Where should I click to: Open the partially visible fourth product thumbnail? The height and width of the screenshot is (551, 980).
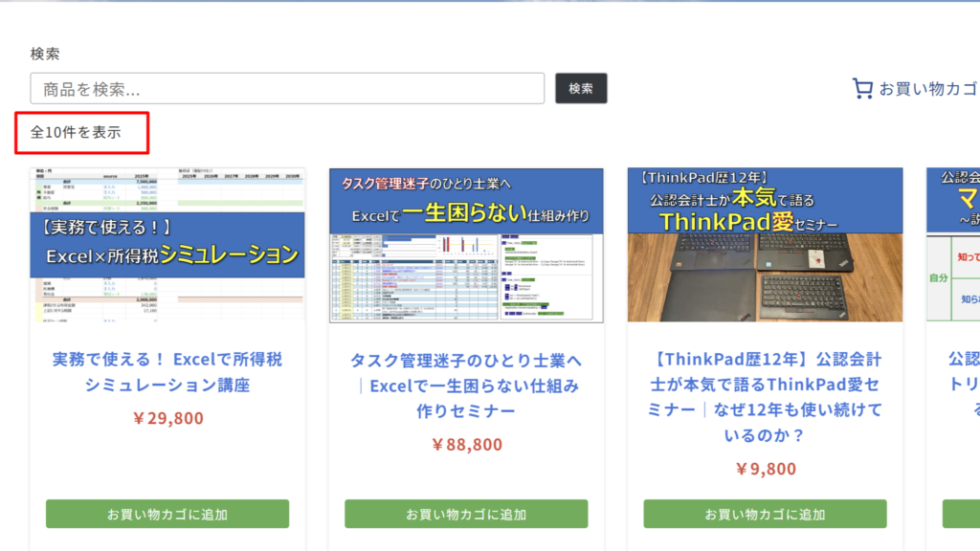coord(953,245)
